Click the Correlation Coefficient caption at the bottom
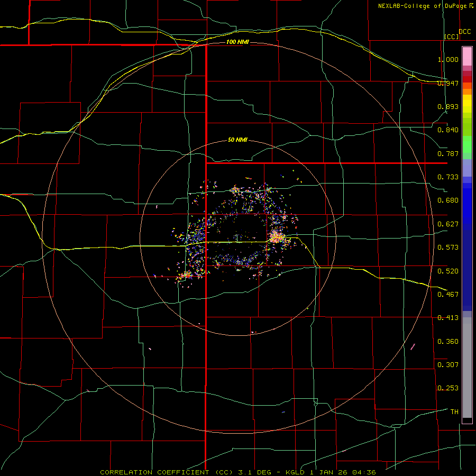This screenshot has width=476, height=476. (x=237, y=472)
